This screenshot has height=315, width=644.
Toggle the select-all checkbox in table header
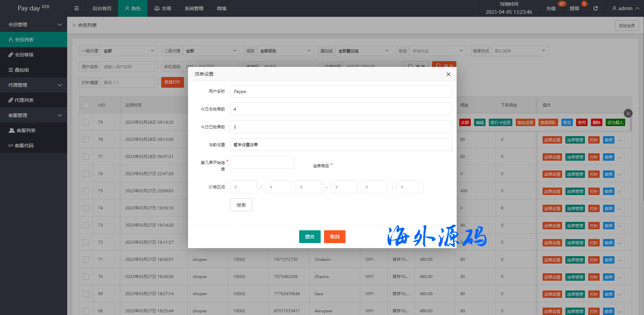[x=86, y=105]
